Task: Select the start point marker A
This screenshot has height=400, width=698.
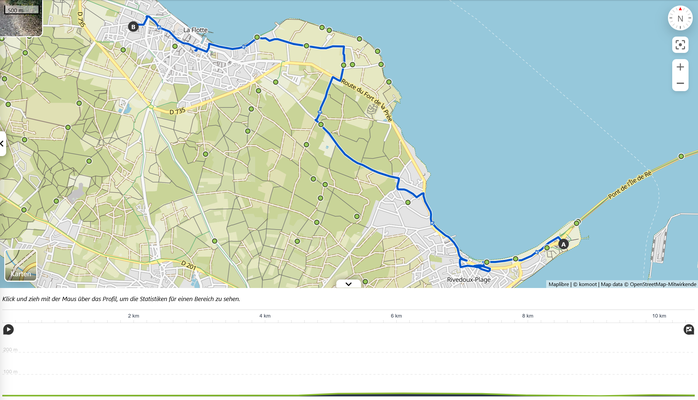Action: pos(563,244)
